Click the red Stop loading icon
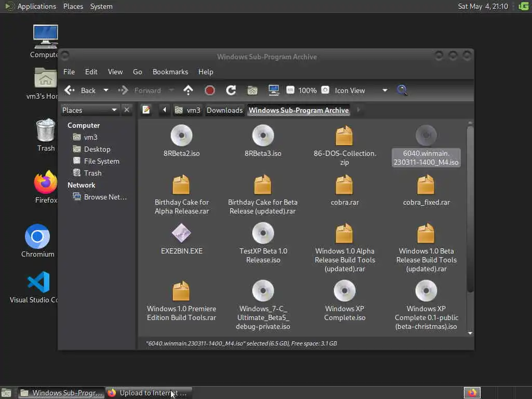Viewport: 532px width, 399px height. [210, 90]
